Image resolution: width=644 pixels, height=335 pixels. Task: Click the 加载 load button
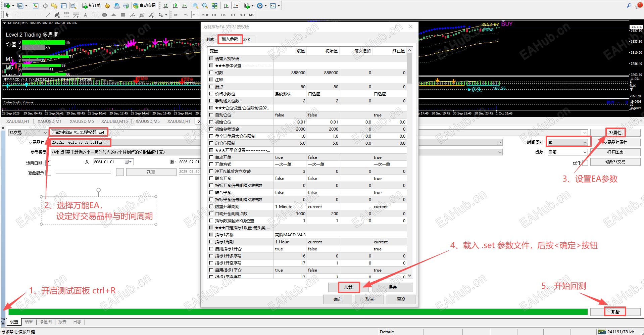coord(348,287)
